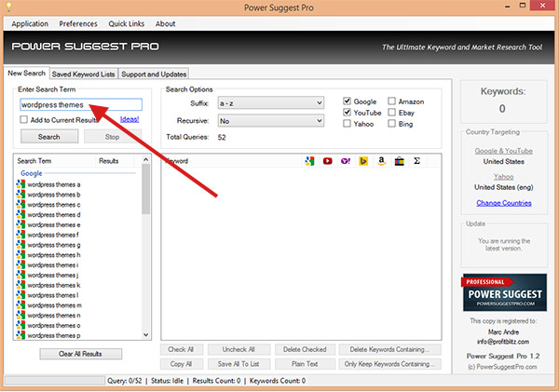Click Delete Keywords Containing button
559x392 pixels.
coord(390,349)
